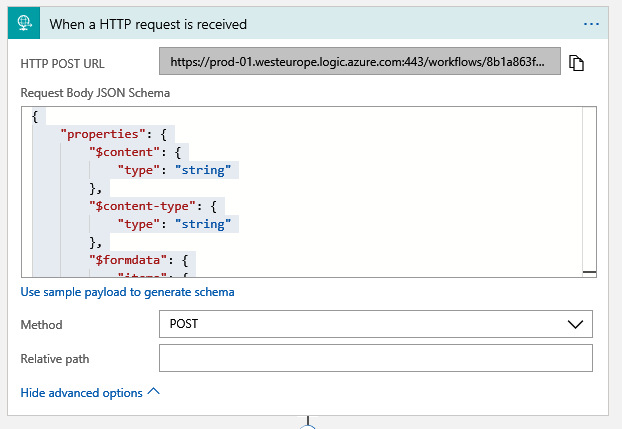622x429 pixels.
Task: Click into the Relative path field
Action: 376,358
